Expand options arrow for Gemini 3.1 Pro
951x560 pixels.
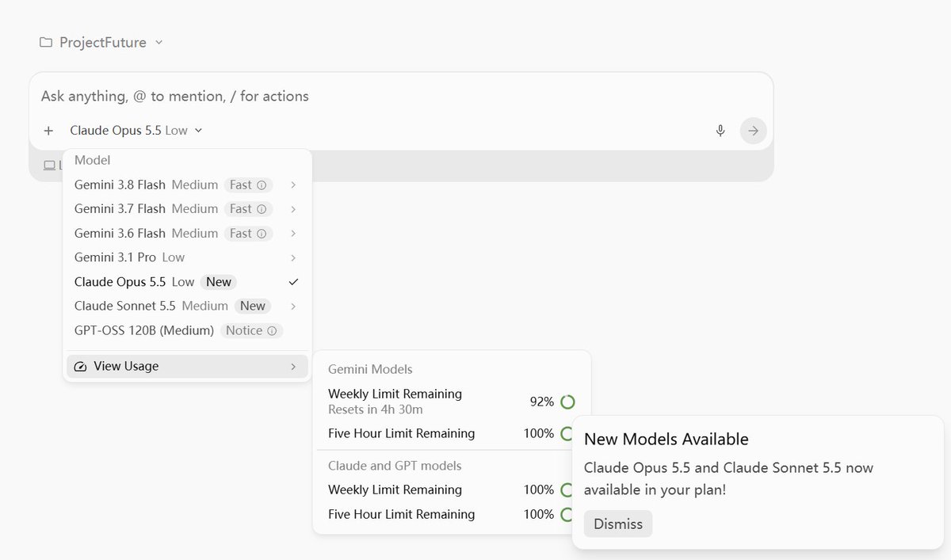[293, 257]
